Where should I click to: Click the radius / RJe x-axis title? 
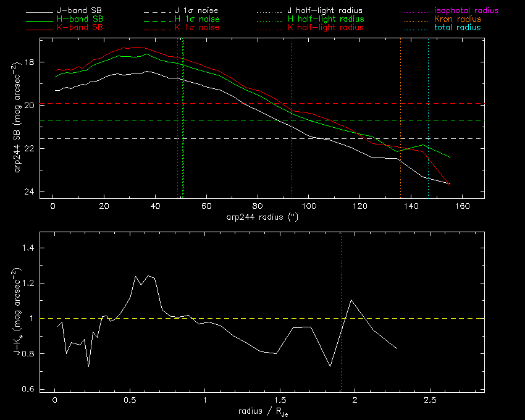coord(262,411)
